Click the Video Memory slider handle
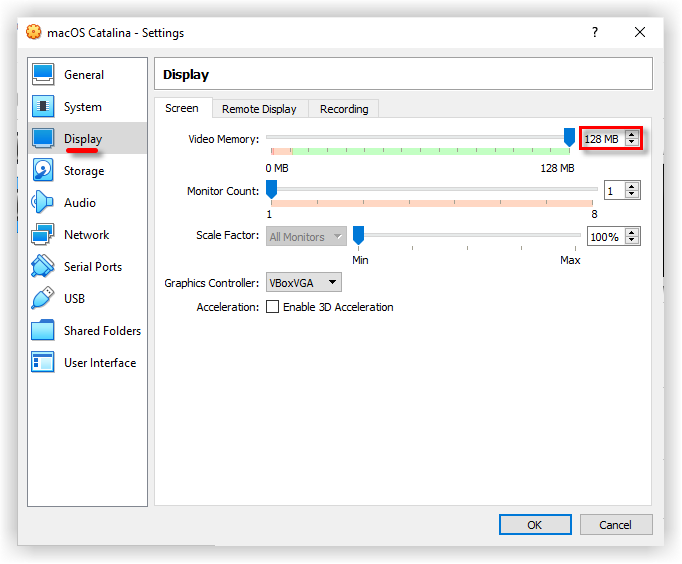Screen dimensions: 682x564 [569, 137]
